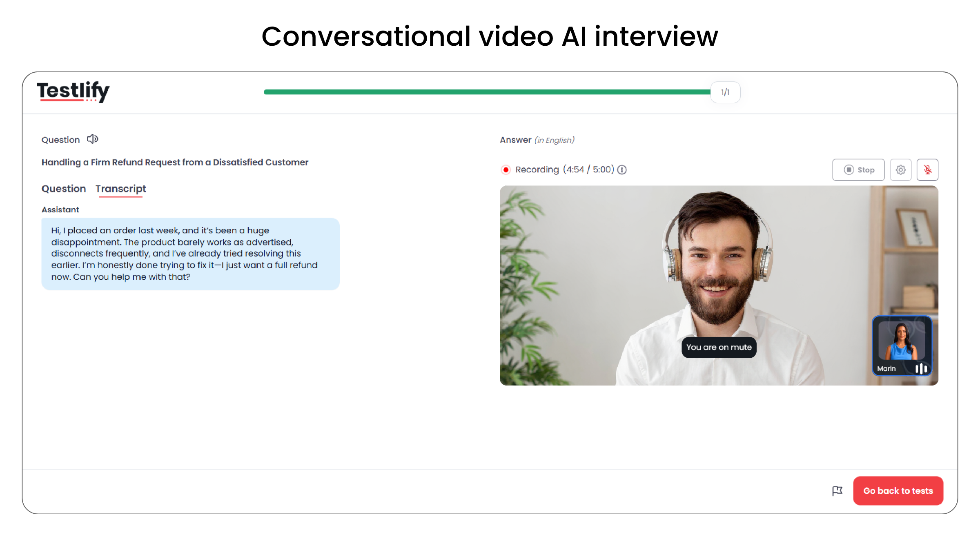This screenshot has height=535, width=980.
Task: Stop the recording
Action: [858, 169]
